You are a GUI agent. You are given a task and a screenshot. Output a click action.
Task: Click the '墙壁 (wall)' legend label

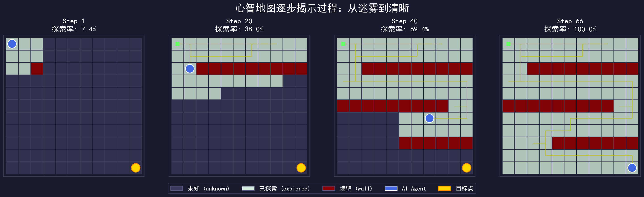(356, 188)
